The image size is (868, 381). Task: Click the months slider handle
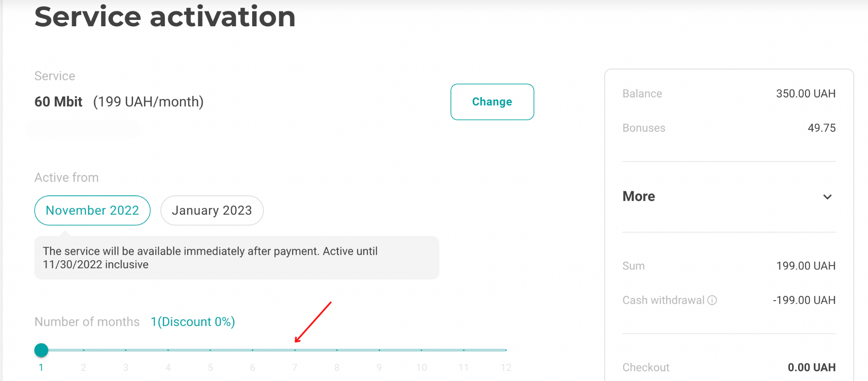pyautogui.click(x=41, y=350)
